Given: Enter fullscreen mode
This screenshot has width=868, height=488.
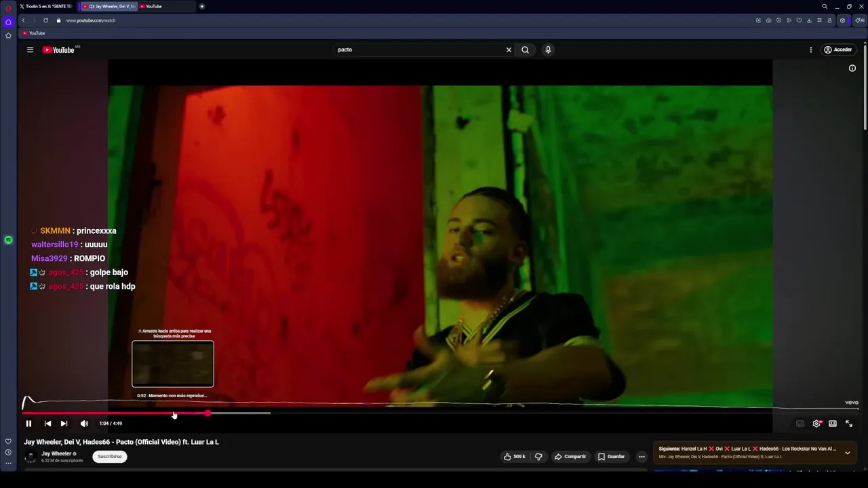Looking at the screenshot, I should (849, 424).
